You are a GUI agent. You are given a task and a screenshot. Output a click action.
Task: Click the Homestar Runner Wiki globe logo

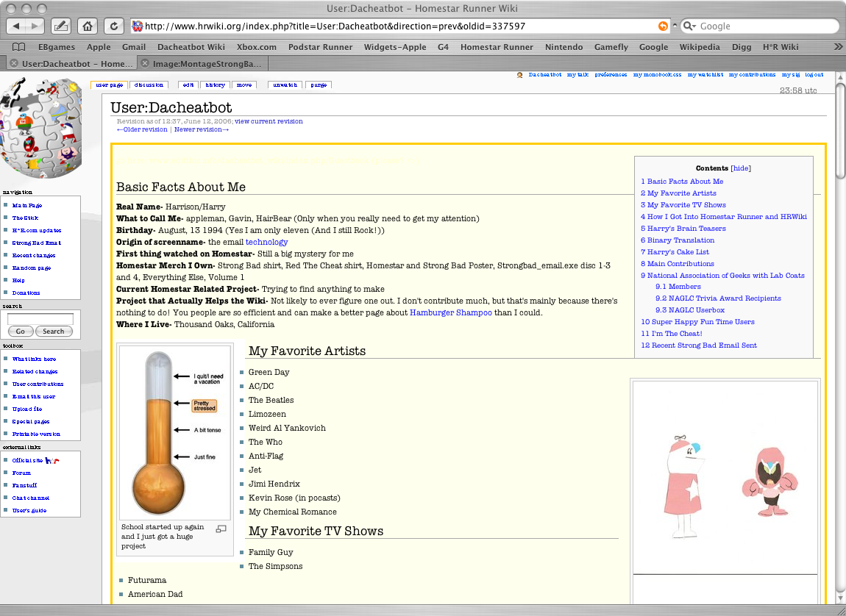click(x=41, y=127)
